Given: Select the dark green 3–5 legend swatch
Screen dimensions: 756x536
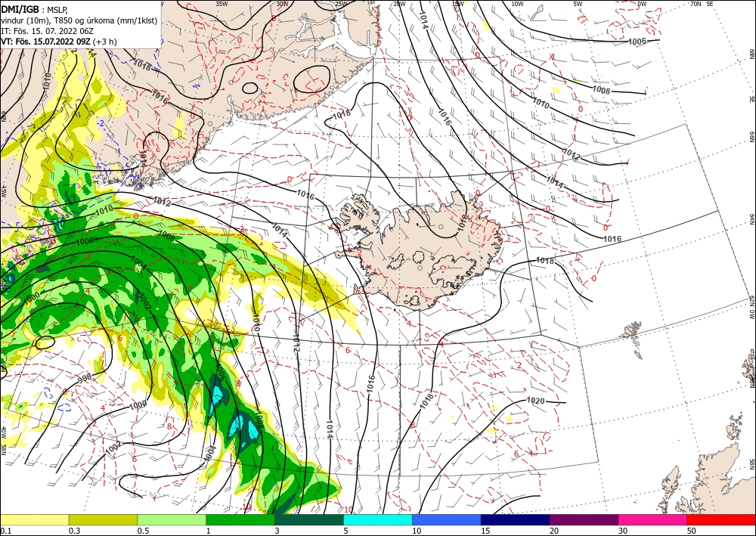Looking at the screenshot, I should point(309,519).
